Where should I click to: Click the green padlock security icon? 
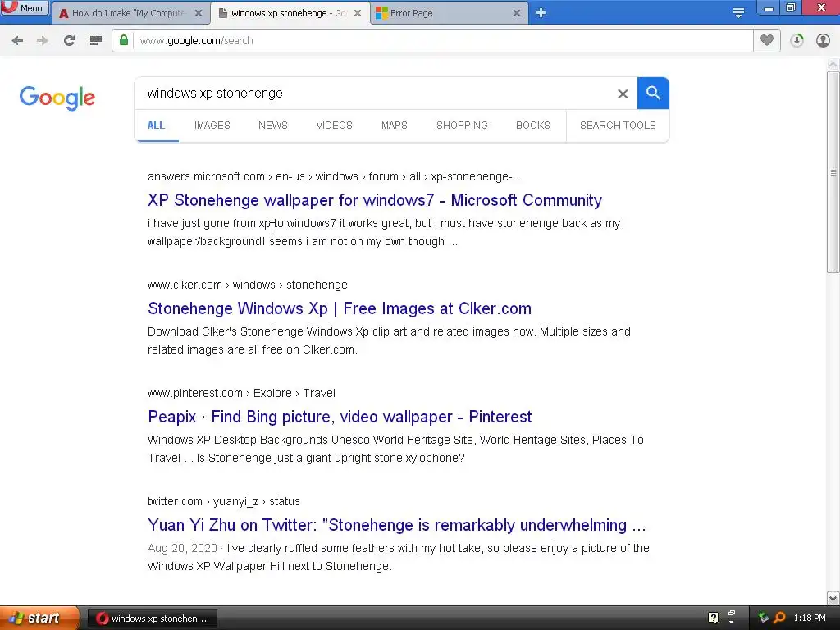point(124,40)
